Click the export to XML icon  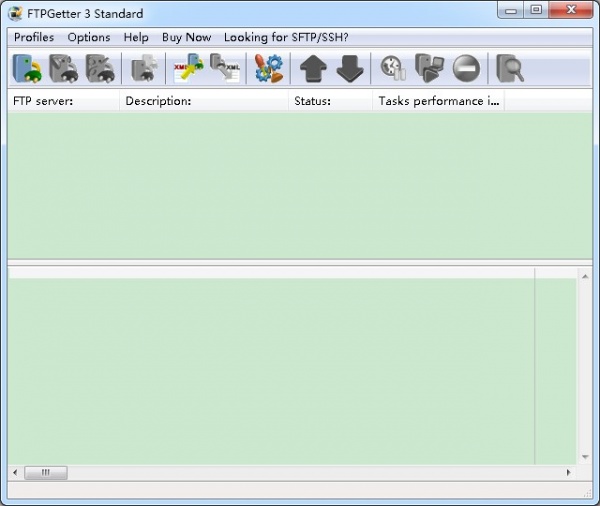pyautogui.click(x=188, y=68)
